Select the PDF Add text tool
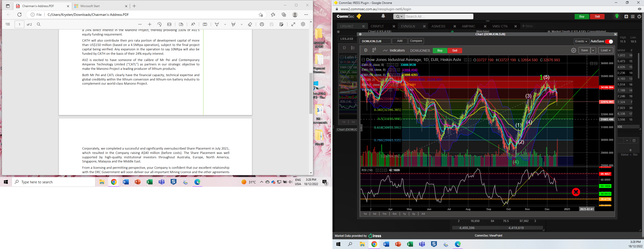Image resolution: width=644 pixels, height=249 pixels. 205,24
